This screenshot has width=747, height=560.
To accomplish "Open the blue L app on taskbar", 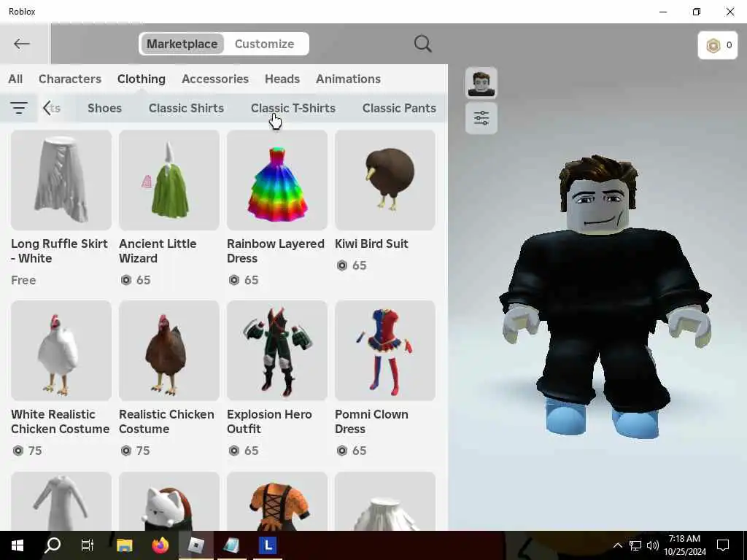I will [268, 545].
